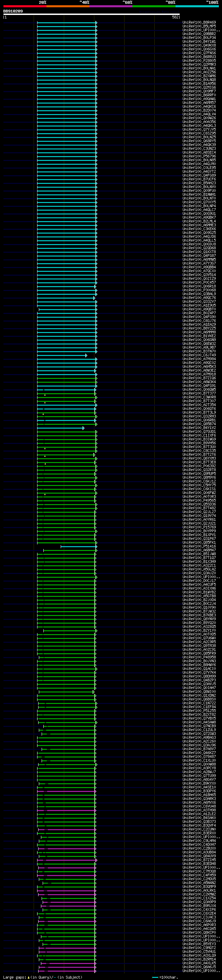The width and height of the screenshot is (222, 980).
Task: Select hit UniRef100_B3DPY6
Action: 199,791
